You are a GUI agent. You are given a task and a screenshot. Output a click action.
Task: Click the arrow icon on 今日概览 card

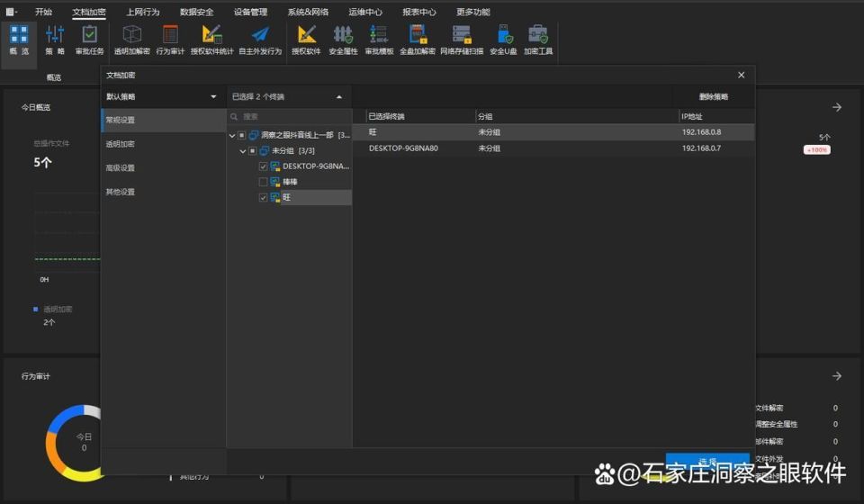coord(837,107)
